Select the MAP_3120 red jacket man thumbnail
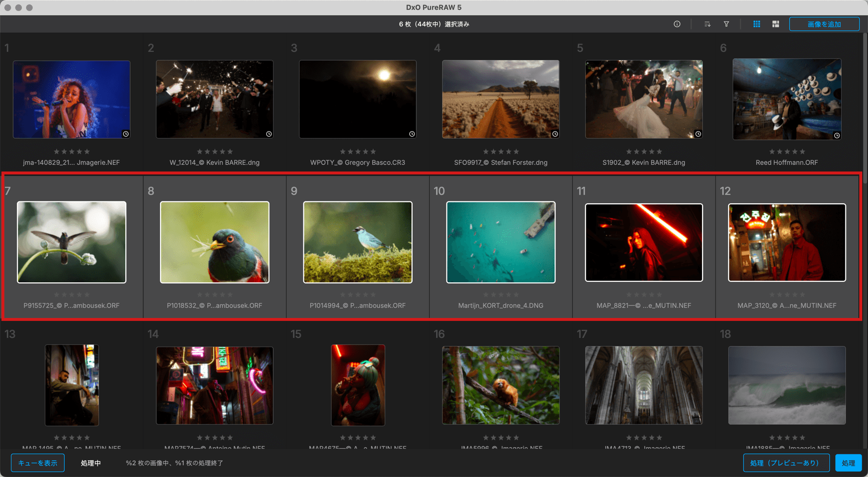This screenshot has height=477, width=868. coord(787,242)
